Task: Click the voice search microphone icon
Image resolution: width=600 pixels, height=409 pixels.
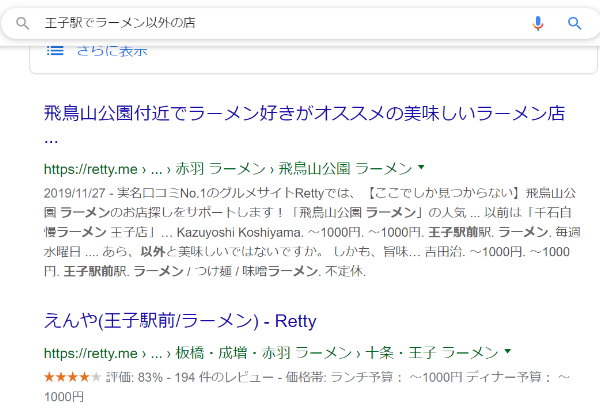Action: tap(538, 23)
